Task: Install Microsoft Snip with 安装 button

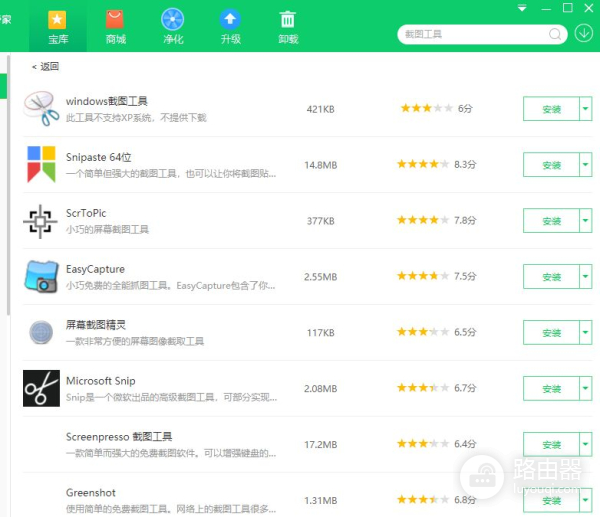Action: click(x=551, y=388)
